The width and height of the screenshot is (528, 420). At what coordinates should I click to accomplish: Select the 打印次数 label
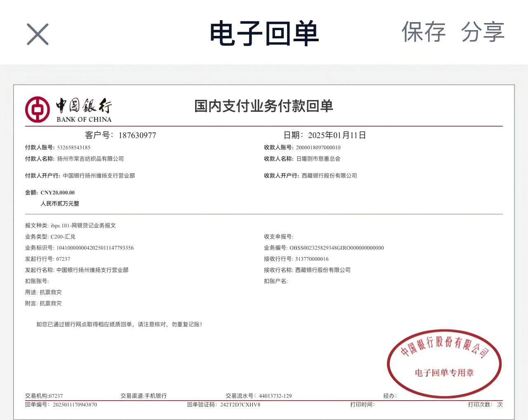[x=480, y=405]
